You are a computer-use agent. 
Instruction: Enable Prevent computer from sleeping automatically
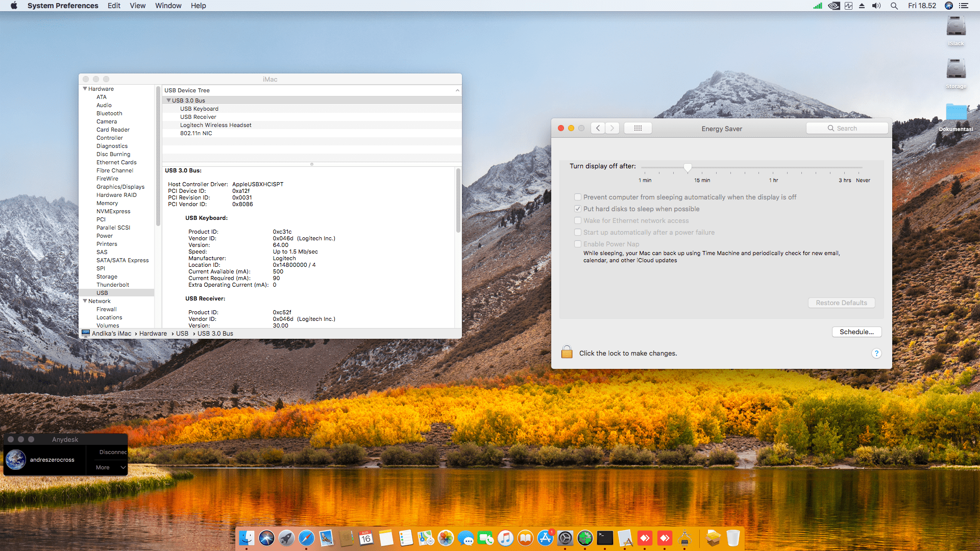(578, 197)
